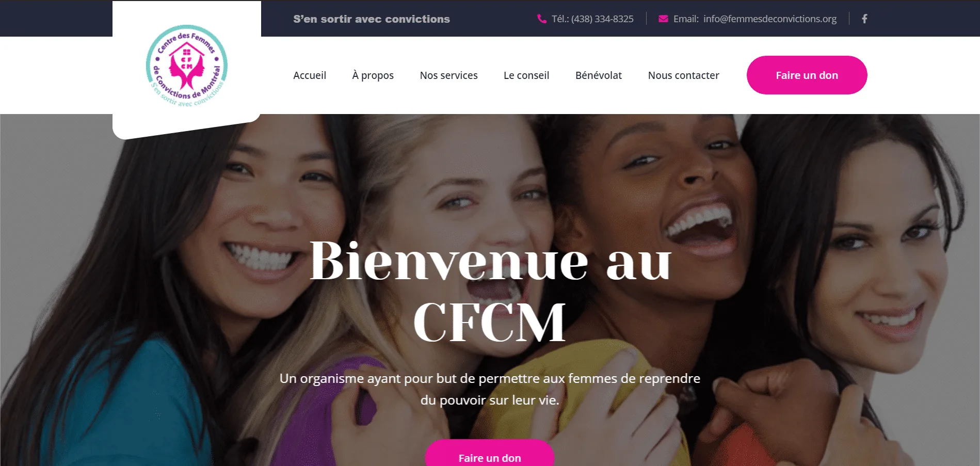The width and height of the screenshot is (980, 466).
Task: Select Nos services in navigation
Action: [x=448, y=75]
